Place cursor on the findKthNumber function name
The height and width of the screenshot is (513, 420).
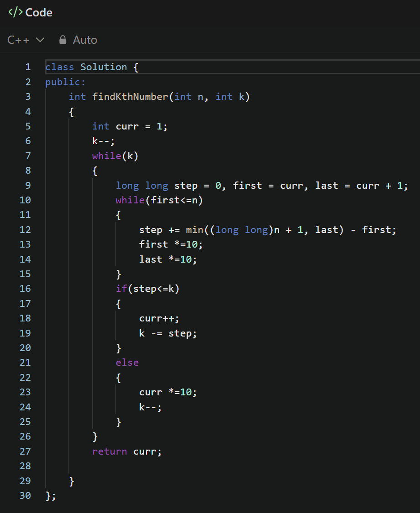tap(130, 97)
